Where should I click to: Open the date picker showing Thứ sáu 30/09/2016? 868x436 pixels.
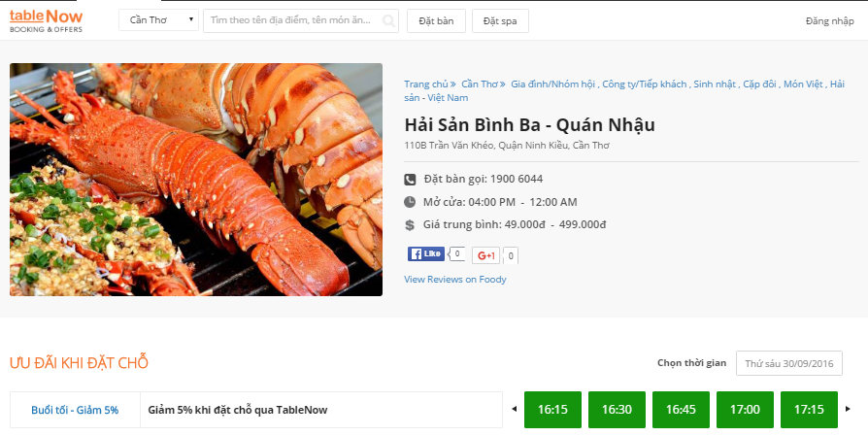[x=788, y=363]
